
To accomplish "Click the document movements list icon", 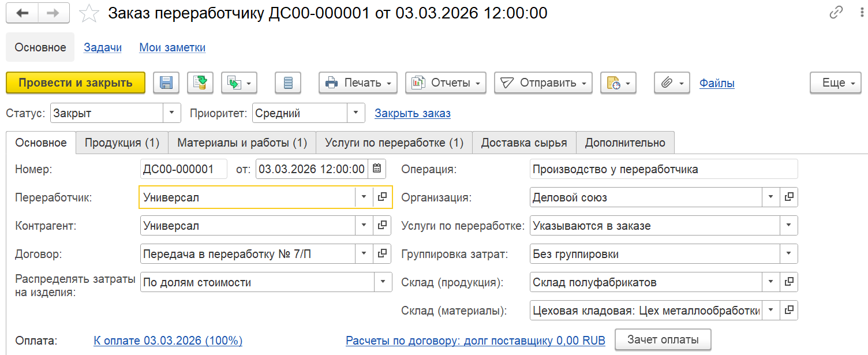I will click(289, 83).
